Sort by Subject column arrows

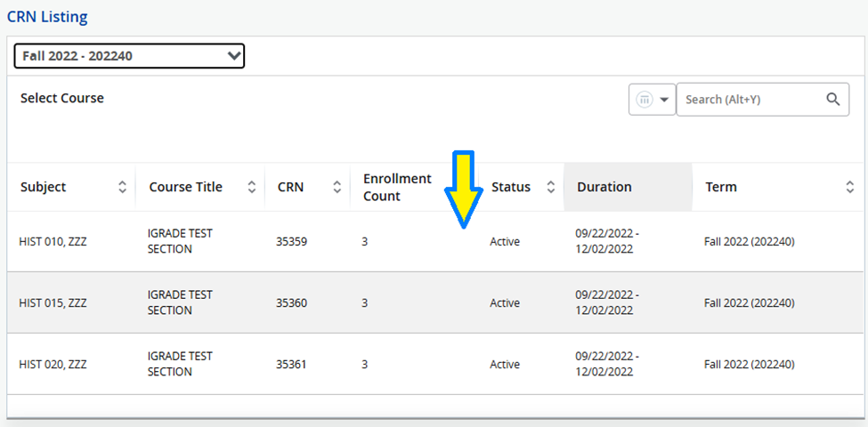tap(122, 187)
